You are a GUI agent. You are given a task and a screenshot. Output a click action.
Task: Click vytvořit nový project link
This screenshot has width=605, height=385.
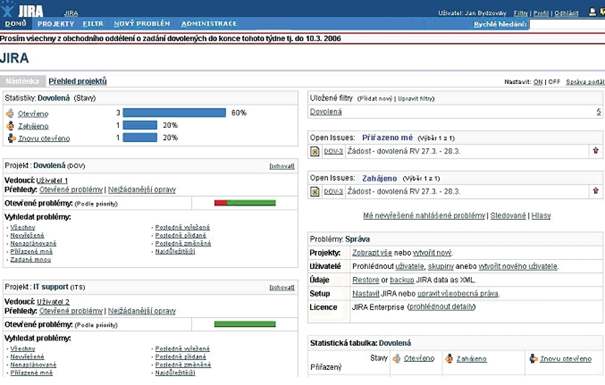pos(432,253)
